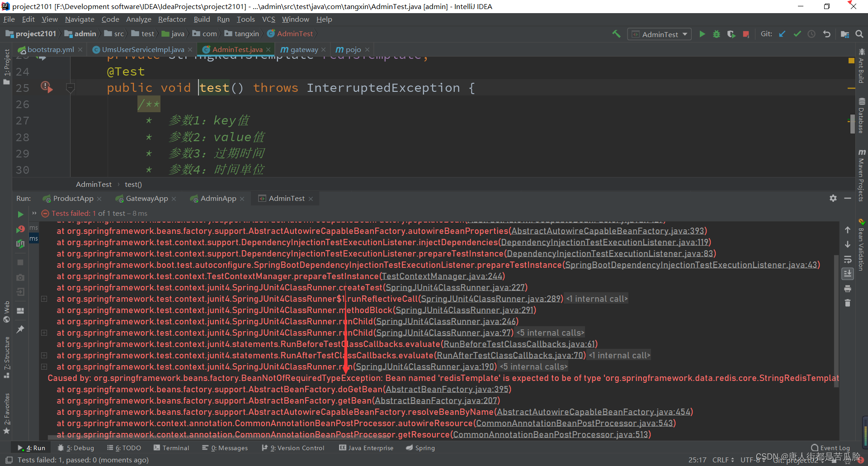This screenshot has width=868, height=466.
Task: Open Run panel settings gear
Action: (x=833, y=198)
